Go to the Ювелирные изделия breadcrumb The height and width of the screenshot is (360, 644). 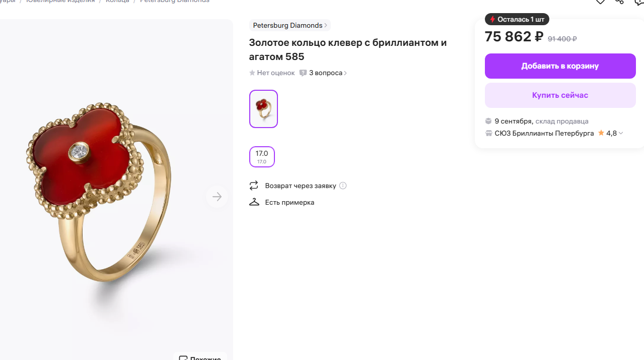click(60, 2)
